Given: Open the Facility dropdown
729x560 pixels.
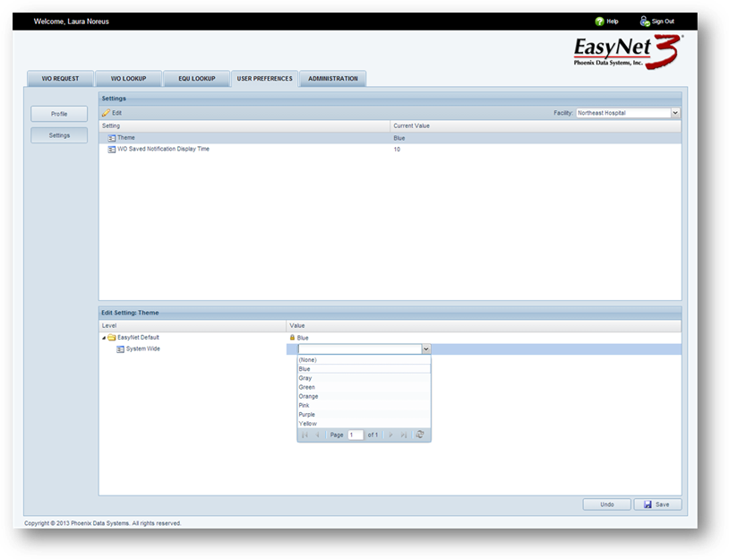Looking at the screenshot, I should pyautogui.click(x=675, y=113).
